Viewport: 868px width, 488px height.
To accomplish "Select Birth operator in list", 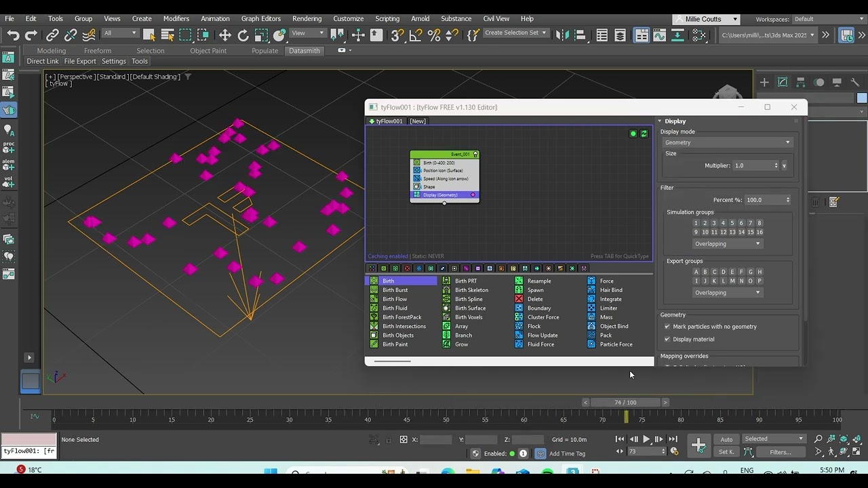I will click(x=401, y=281).
